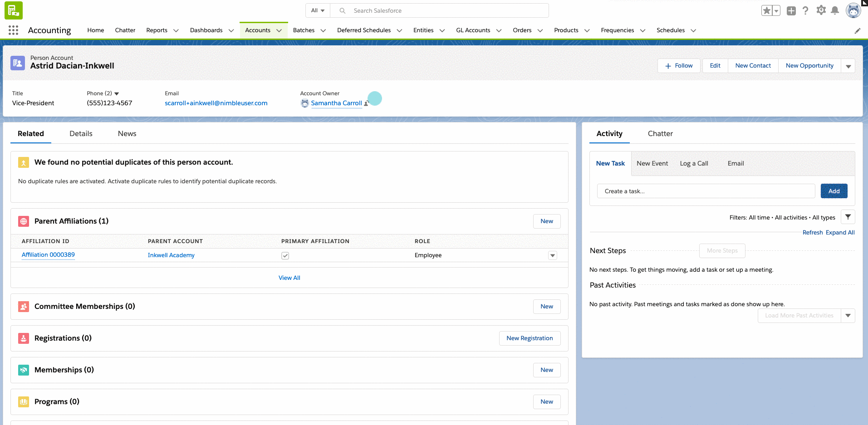Click the change owner icon beside Samantha Carroll
Image resolution: width=868 pixels, height=425 pixels.
[367, 103]
